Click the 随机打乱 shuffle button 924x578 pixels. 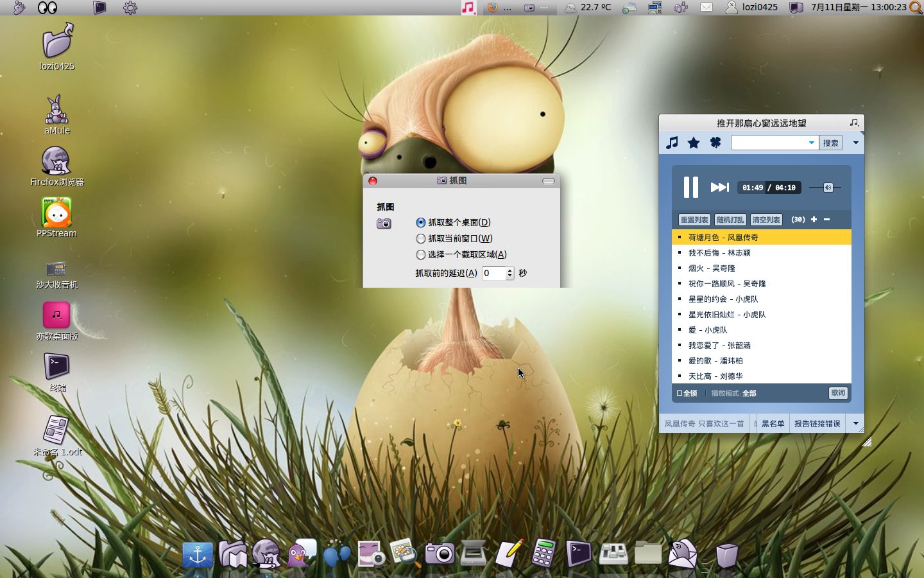[730, 220]
